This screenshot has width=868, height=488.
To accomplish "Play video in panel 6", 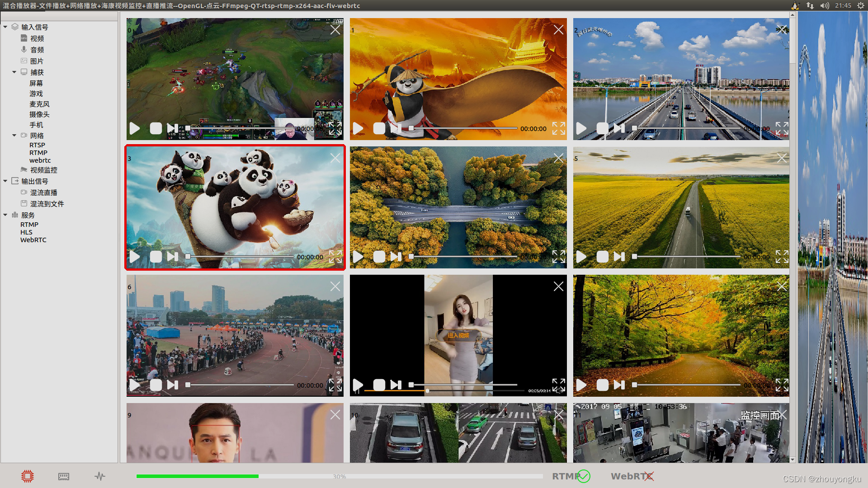I will (x=134, y=385).
